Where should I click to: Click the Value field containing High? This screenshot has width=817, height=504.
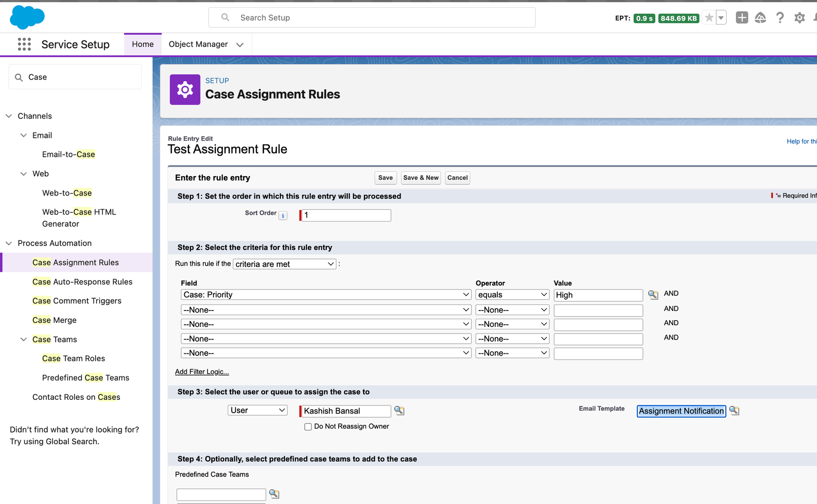598,295
